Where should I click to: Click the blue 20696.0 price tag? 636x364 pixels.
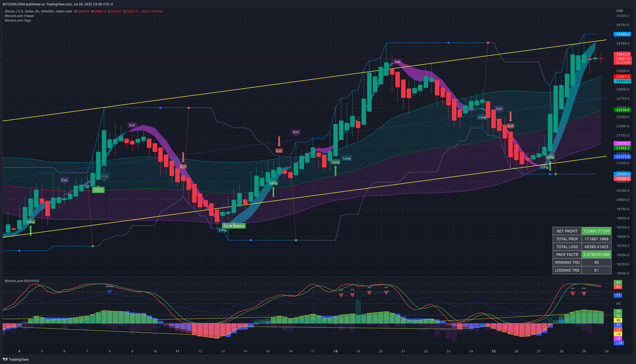[622, 174]
